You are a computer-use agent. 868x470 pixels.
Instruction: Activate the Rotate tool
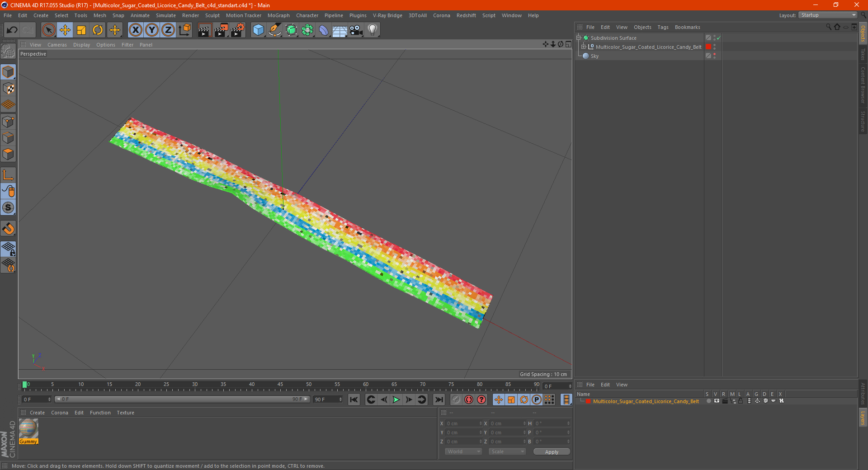[98, 30]
